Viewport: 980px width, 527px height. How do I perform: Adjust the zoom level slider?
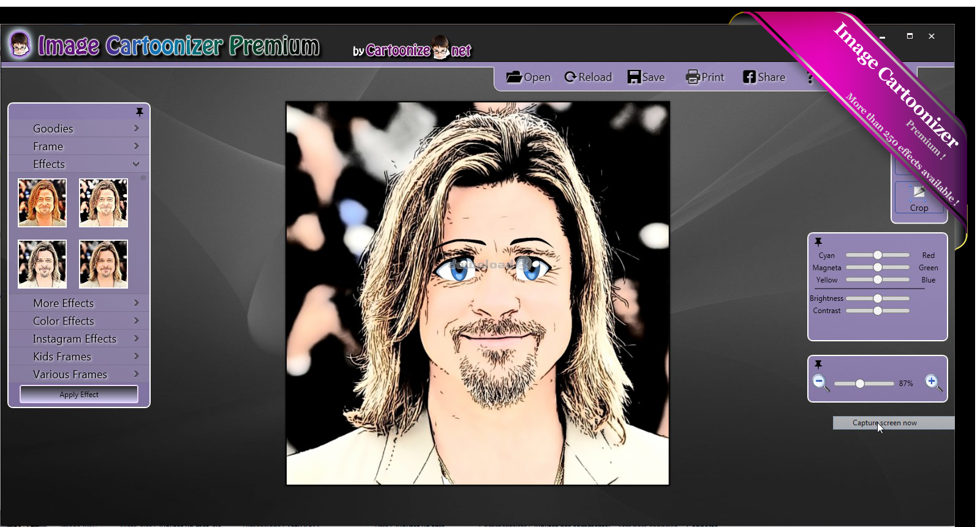point(864,384)
